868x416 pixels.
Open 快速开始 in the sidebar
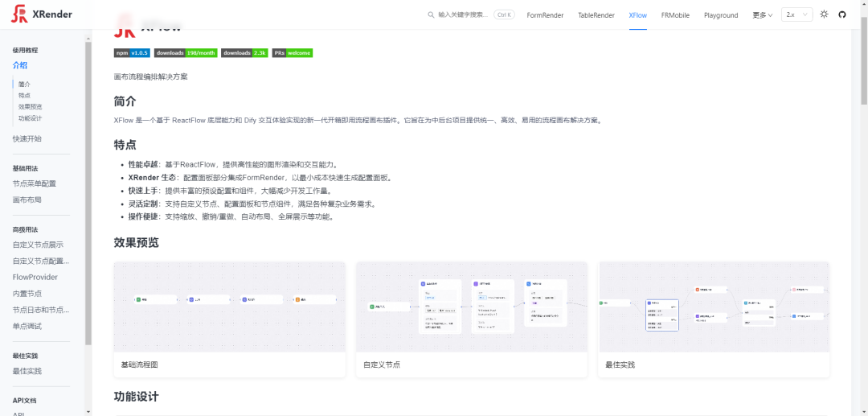27,138
